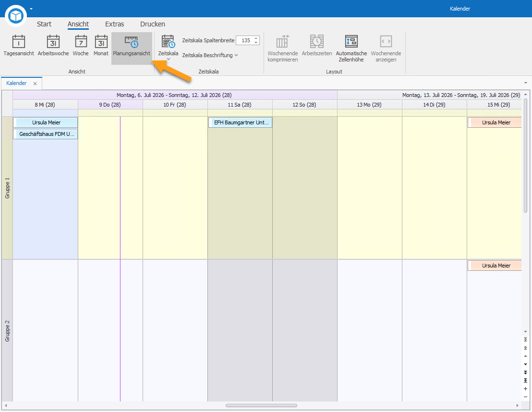
Task: Move to previous resource with single up arrow
Action: pyautogui.click(x=526, y=356)
